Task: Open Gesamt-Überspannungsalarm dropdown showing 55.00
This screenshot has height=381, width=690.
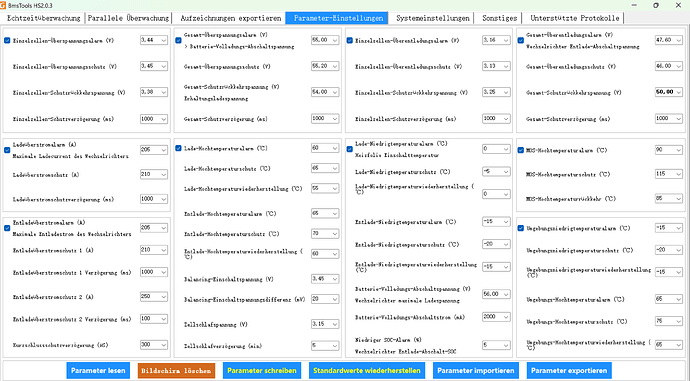Action: point(325,40)
